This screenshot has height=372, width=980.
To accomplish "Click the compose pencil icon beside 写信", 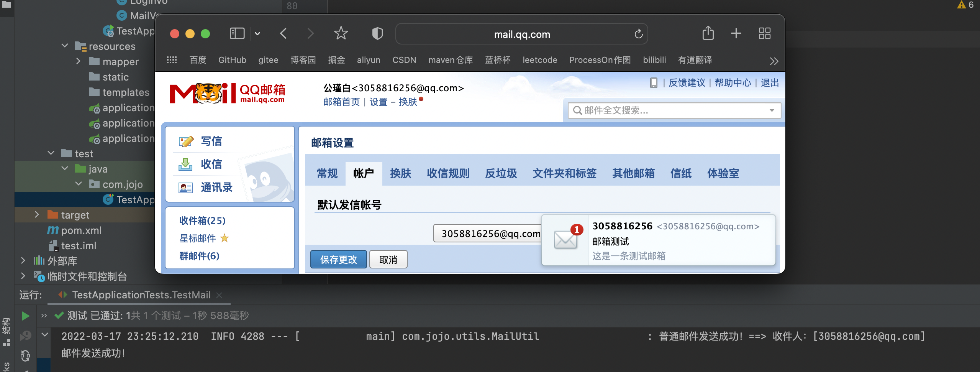I will [186, 142].
